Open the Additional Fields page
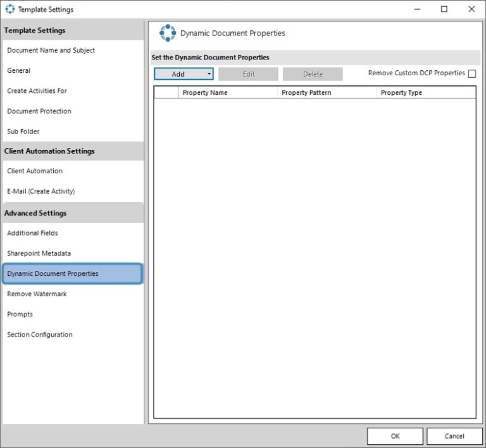The width and height of the screenshot is (486, 448). [x=32, y=233]
